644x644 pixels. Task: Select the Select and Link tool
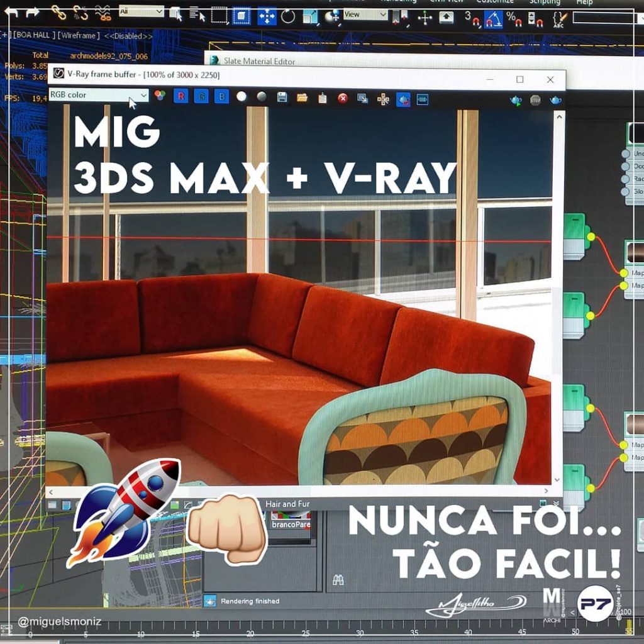[58, 13]
